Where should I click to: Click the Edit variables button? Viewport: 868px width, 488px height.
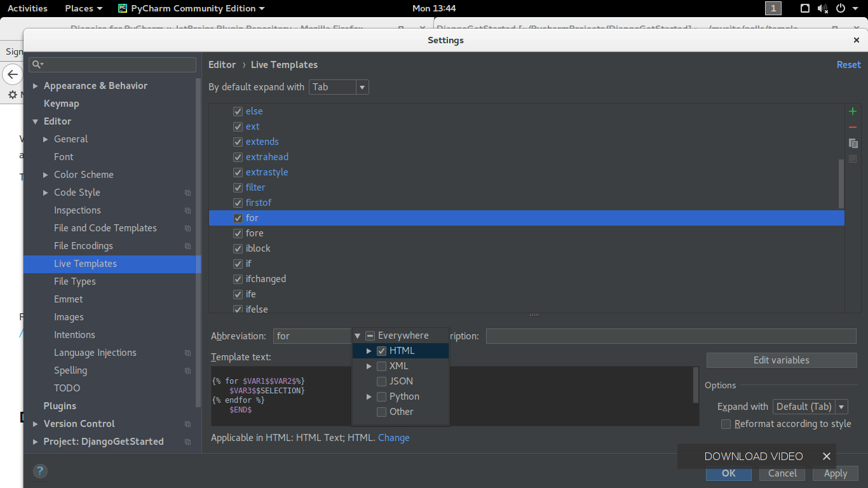[x=781, y=360]
